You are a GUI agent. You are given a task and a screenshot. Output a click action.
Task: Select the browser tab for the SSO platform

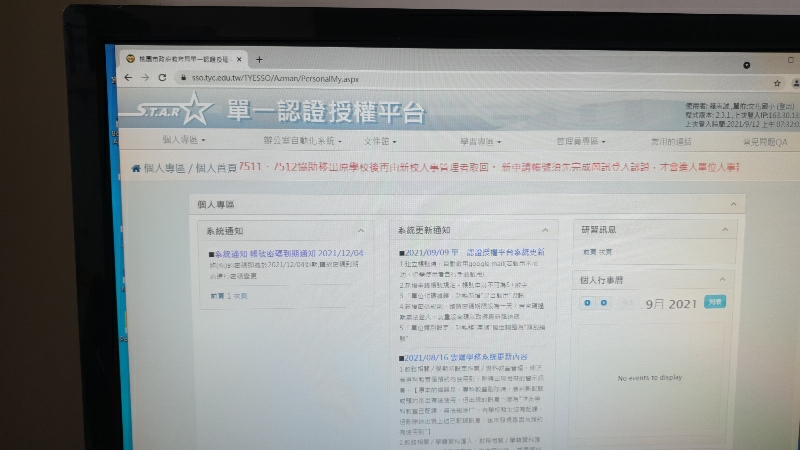pos(182,59)
